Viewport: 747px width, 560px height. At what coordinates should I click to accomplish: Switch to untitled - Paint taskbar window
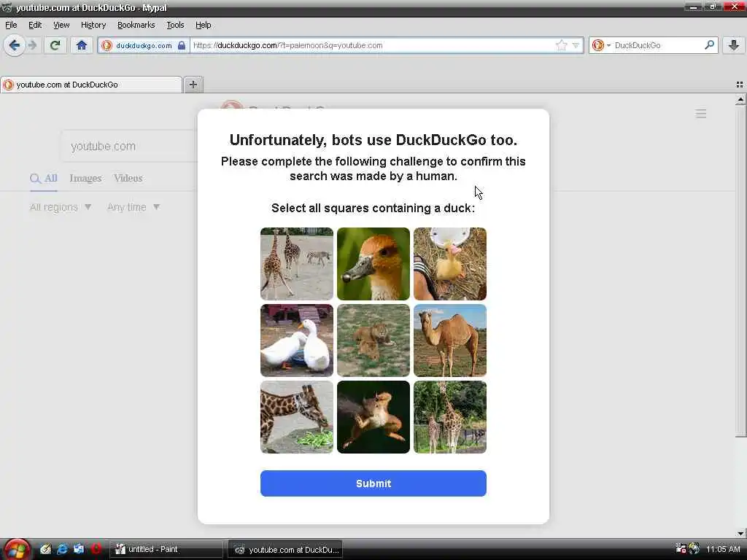(166, 550)
